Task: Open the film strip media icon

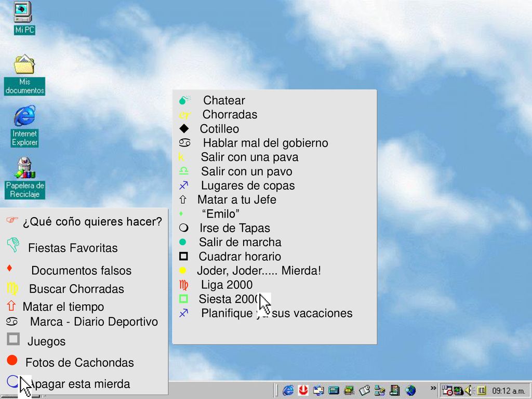Action: [x=395, y=391]
